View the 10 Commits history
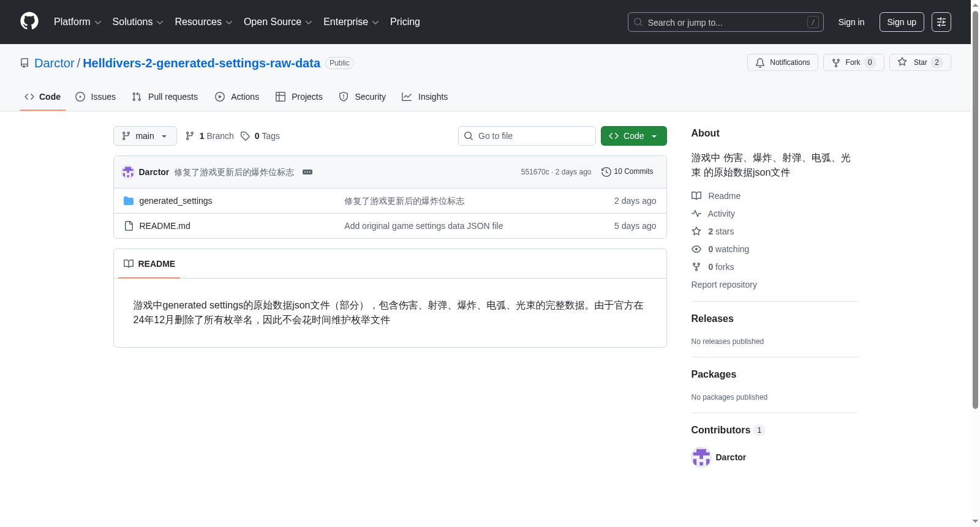Image resolution: width=980 pixels, height=527 pixels. click(x=628, y=172)
